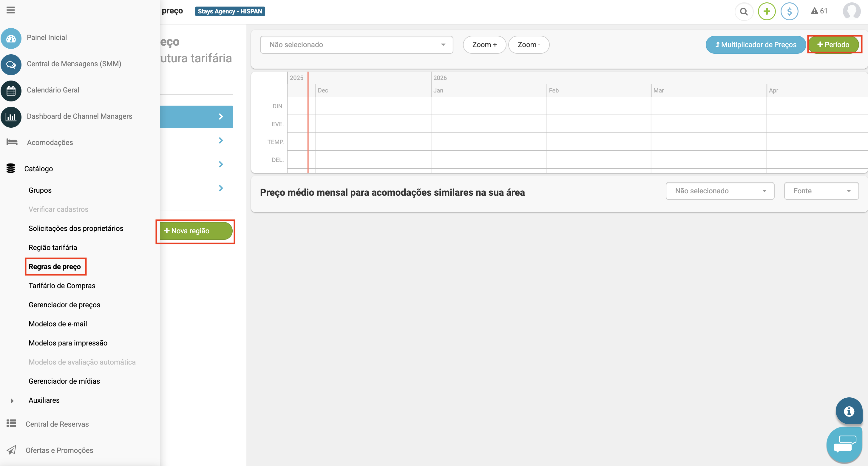Open the Calendário Geral calendar icon
The image size is (868, 466).
(11, 91)
